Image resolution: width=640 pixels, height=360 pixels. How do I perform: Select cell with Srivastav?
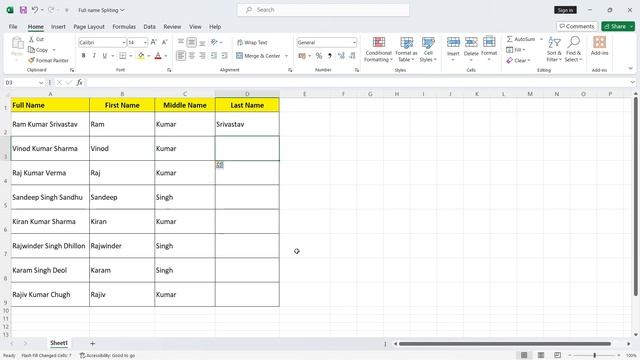point(247,124)
